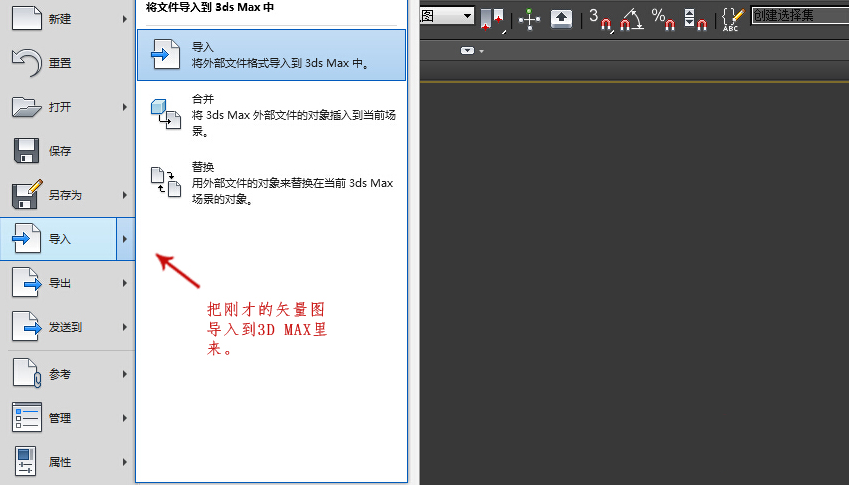Image resolution: width=849 pixels, height=485 pixels.
Task: Toggle the spinner snap tool
Action: click(696, 19)
